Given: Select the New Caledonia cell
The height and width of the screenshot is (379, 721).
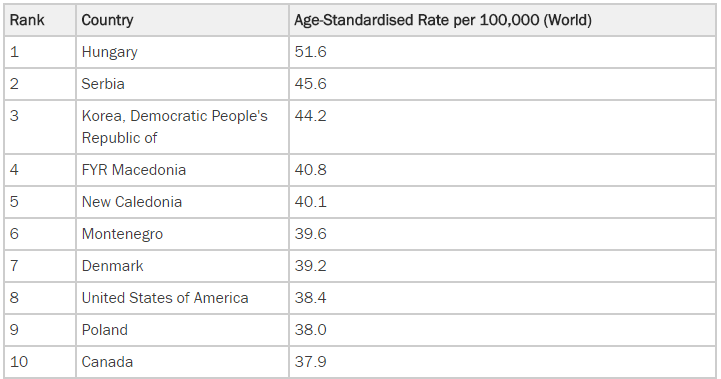Looking at the screenshot, I should 132,201.
